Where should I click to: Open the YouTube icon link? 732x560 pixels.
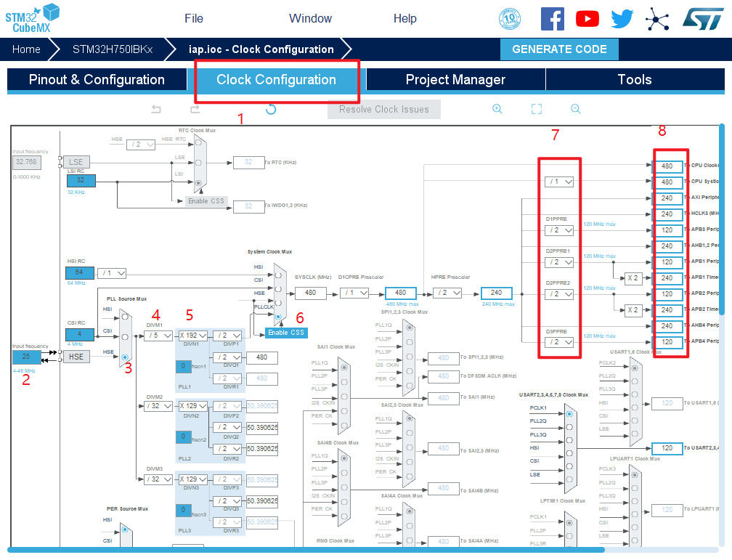587,19
